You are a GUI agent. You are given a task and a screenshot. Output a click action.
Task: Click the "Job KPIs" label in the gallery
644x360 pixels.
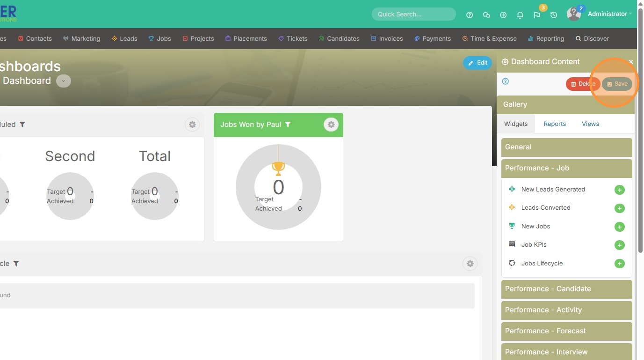point(534,245)
